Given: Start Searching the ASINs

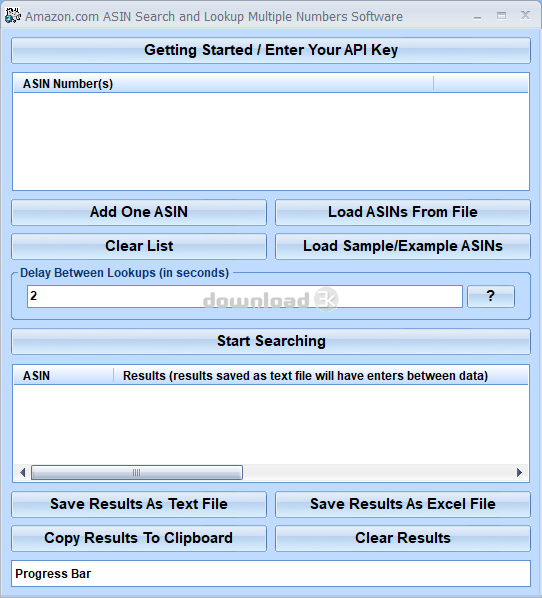Looking at the screenshot, I should [x=271, y=341].
